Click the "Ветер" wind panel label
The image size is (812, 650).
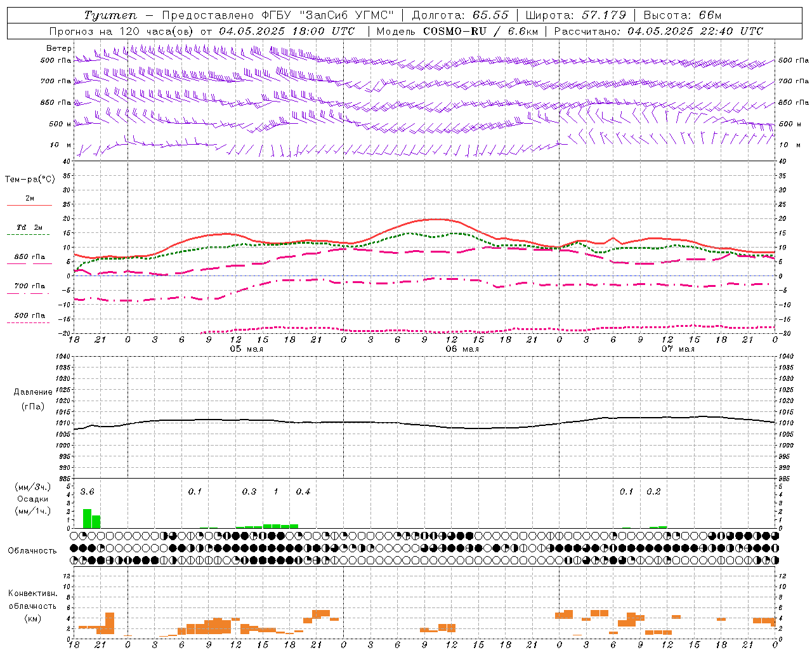59,48
